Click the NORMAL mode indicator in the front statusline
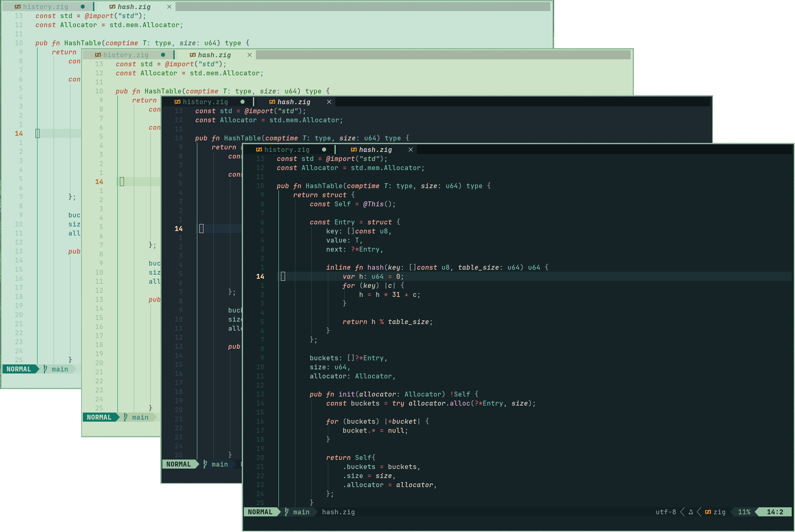 [260, 512]
